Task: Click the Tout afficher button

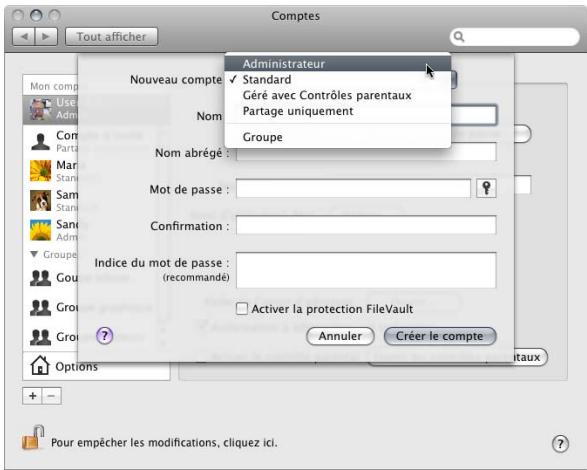Action: 112,37
